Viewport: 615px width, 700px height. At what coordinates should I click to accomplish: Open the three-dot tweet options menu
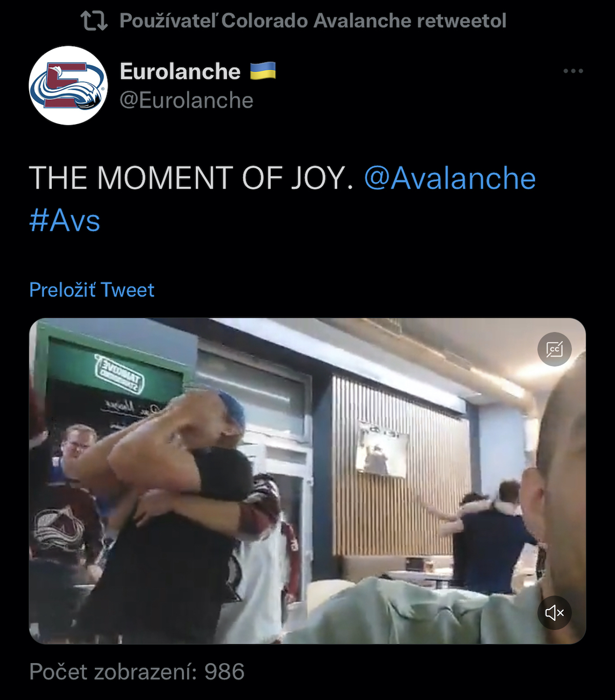pyautogui.click(x=573, y=71)
